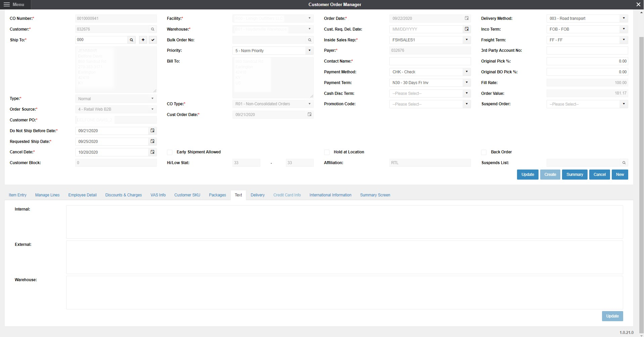Toggle the Back Order checkbox
The height and width of the screenshot is (337, 644).
click(484, 152)
